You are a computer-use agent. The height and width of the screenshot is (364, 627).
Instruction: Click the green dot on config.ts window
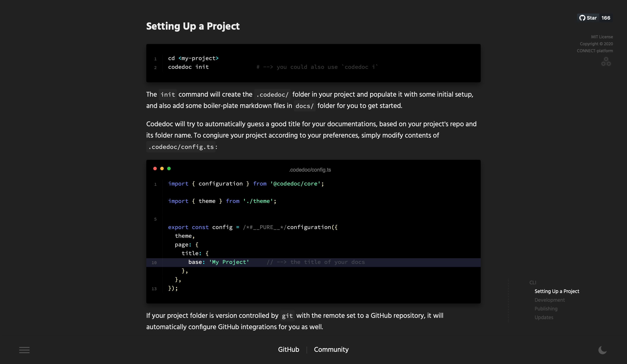[169, 169]
